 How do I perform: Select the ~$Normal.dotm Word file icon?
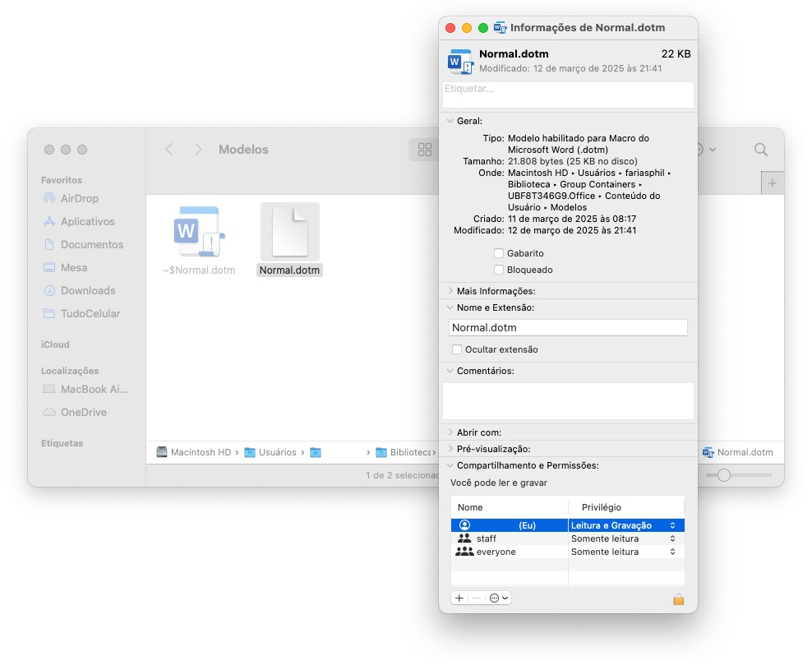click(198, 232)
